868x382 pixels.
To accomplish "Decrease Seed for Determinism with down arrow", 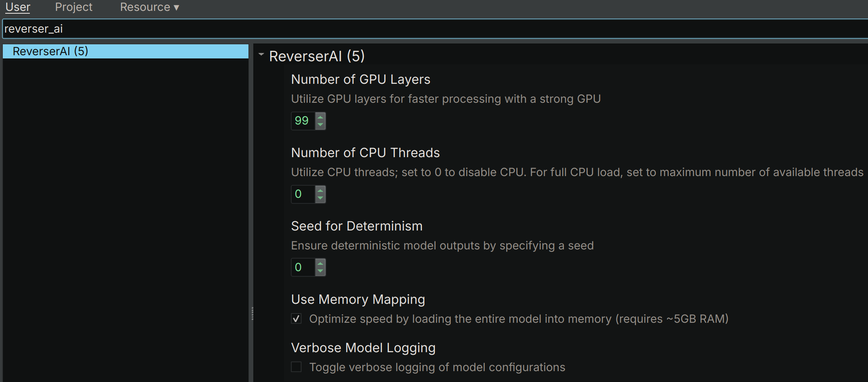I will point(320,272).
